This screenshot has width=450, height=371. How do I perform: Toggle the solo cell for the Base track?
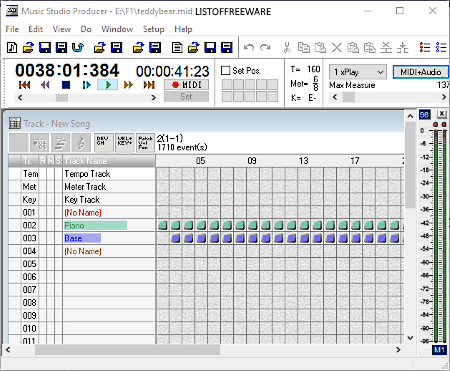tap(58, 238)
